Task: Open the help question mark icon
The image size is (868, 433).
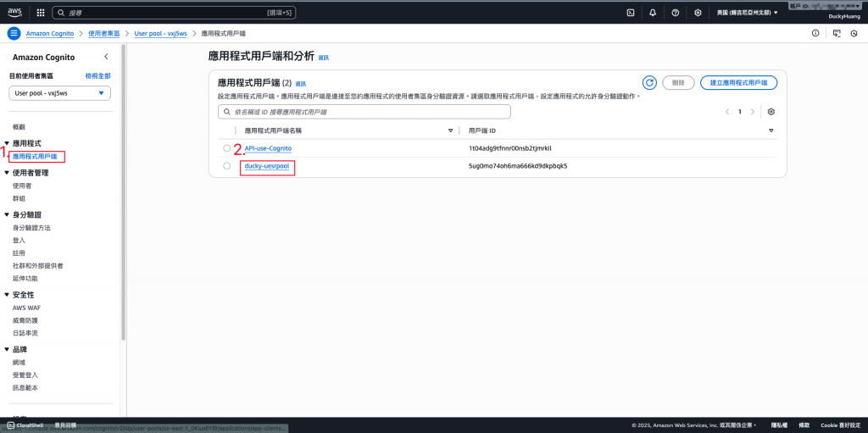Action: click(675, 12)
